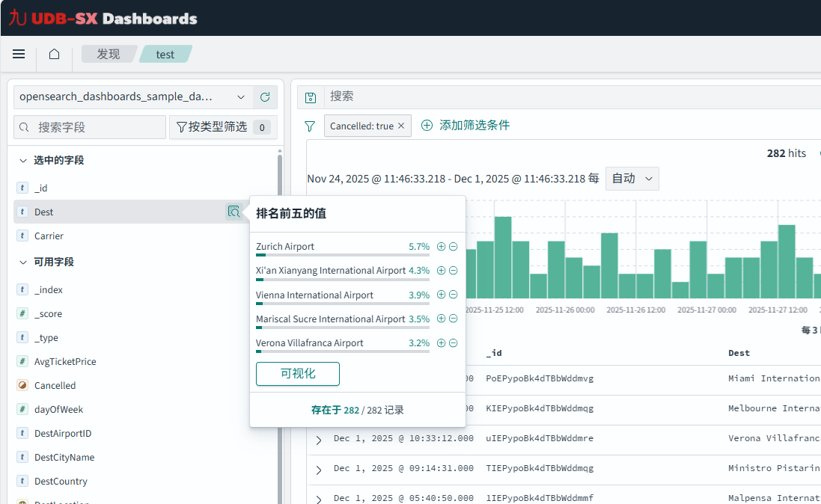Filter out Vienna International Airport value
The width and height of the screenshot is (821, 504).
click(x=453, y=295)
